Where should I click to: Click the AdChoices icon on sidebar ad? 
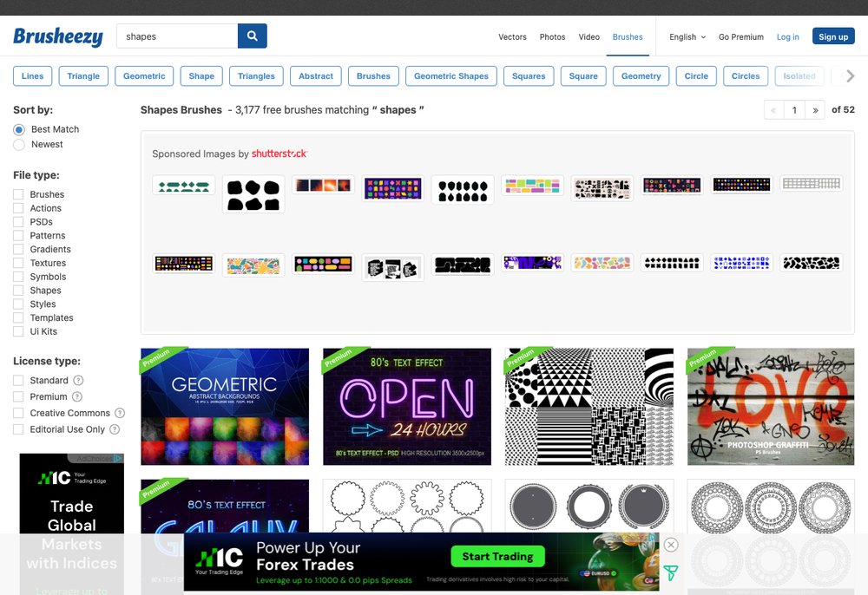(117, 458)
